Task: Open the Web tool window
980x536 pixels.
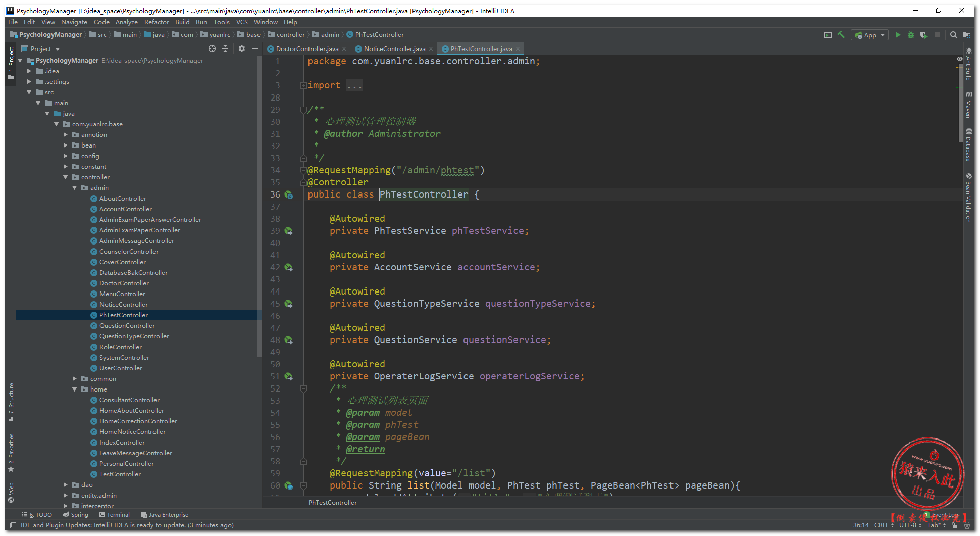Action: (11, 493)
